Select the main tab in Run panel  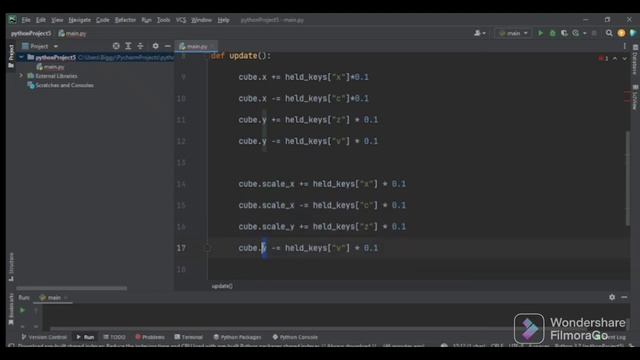click(x=53, y=298)
